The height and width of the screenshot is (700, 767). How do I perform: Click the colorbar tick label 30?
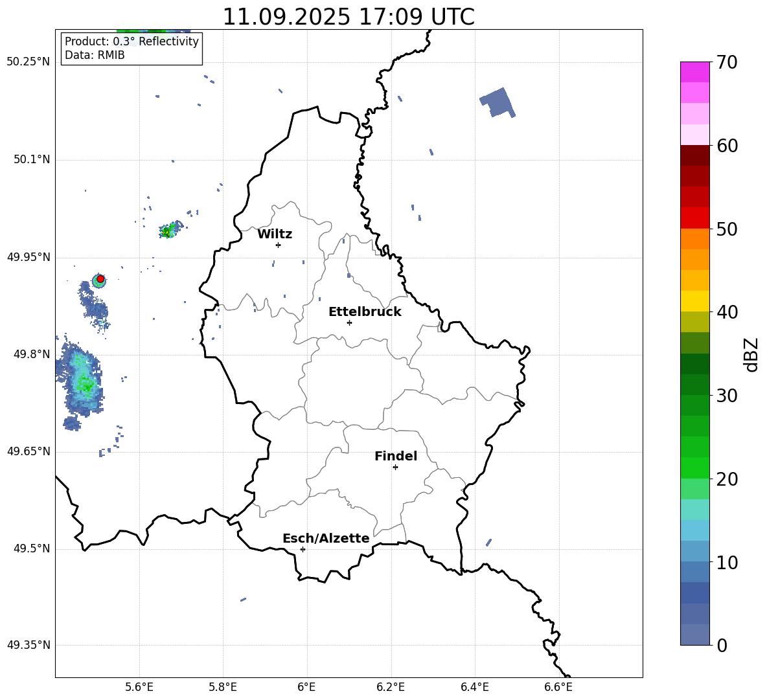tap(727, 396)
